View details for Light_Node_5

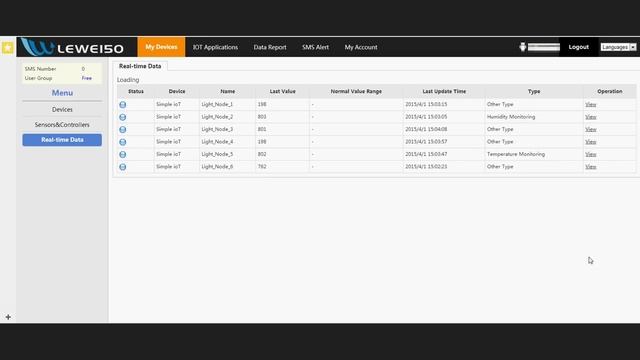[x=591, y=154]
